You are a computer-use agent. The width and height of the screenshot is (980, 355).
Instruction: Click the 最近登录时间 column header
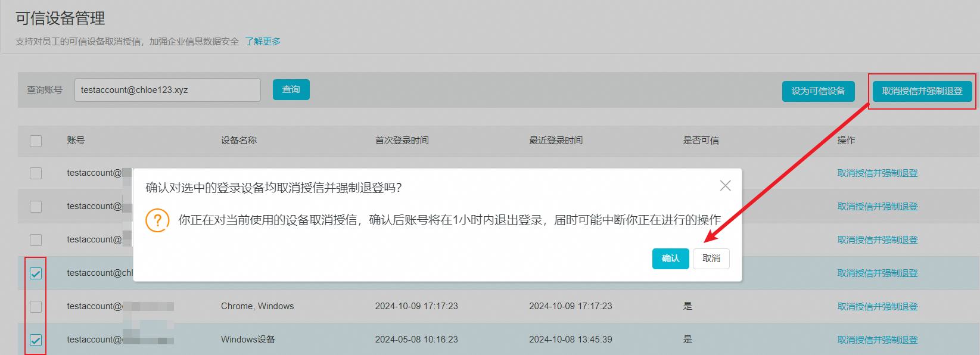(x=555, y=141)
